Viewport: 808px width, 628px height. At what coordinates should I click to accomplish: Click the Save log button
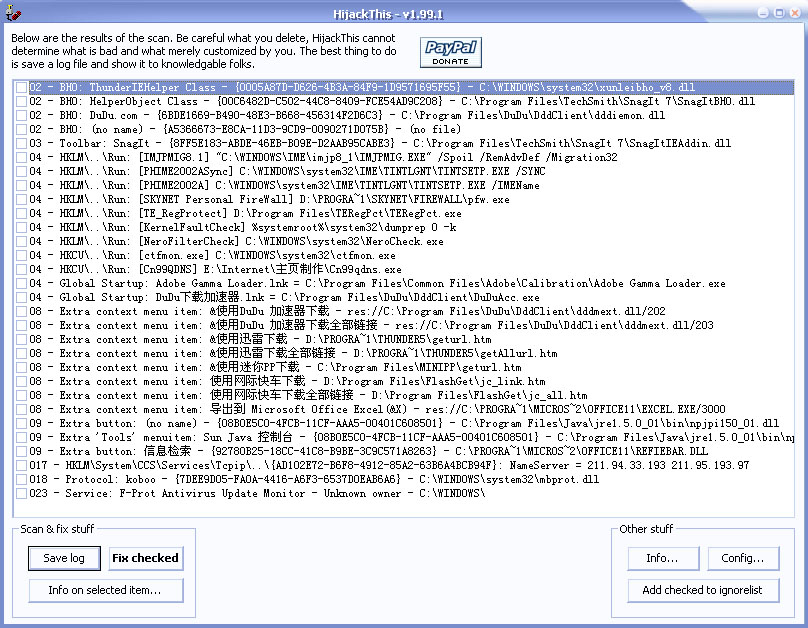64,558
